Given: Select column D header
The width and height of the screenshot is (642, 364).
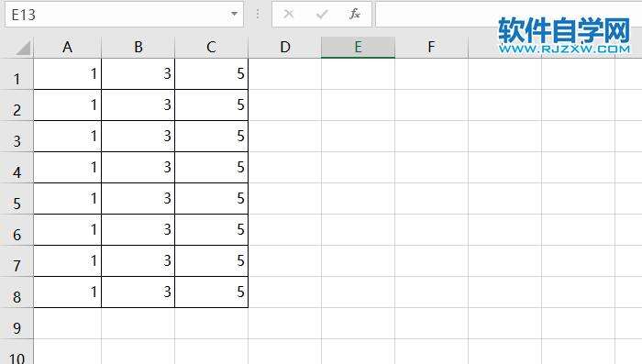Looking at the screenshot, I should point(285,47).
